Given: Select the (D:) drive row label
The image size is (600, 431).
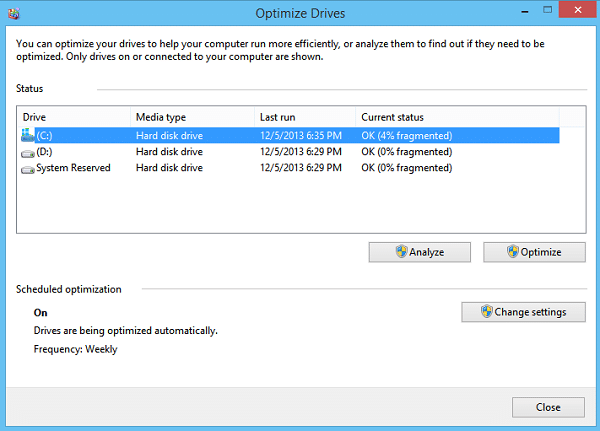Looking at the screenshot, I should point(44,152).
